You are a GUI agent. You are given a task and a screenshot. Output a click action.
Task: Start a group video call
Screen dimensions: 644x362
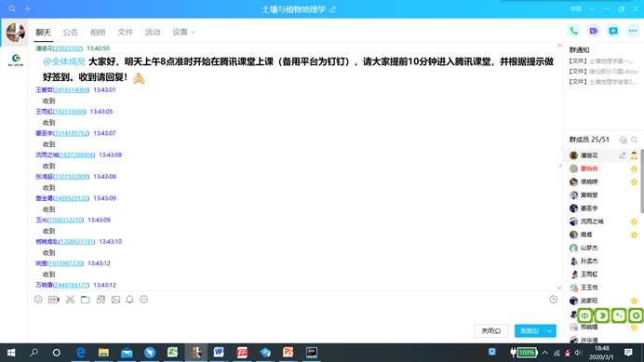594,31
